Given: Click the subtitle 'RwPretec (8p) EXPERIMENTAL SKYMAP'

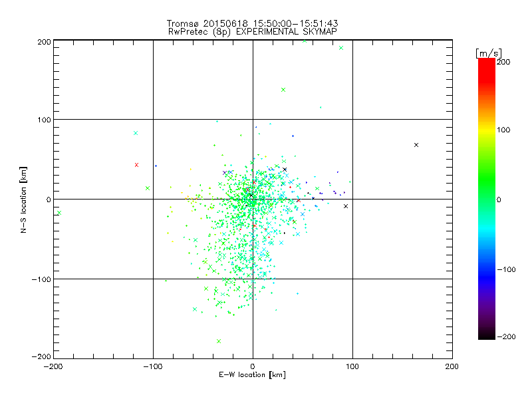Looking at the screenshot, I should pyautogui.click(x=253, y=32).
